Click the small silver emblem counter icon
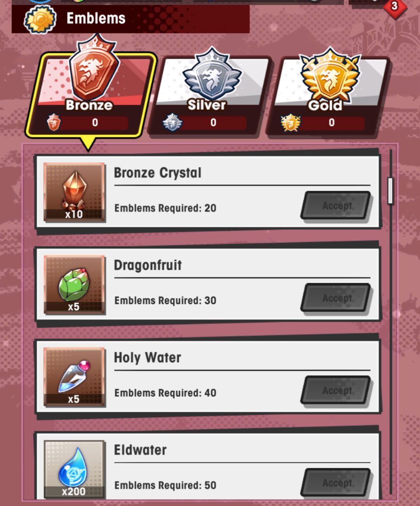The height and width of the screenshot is (506, 420). [x=172, y=122]
